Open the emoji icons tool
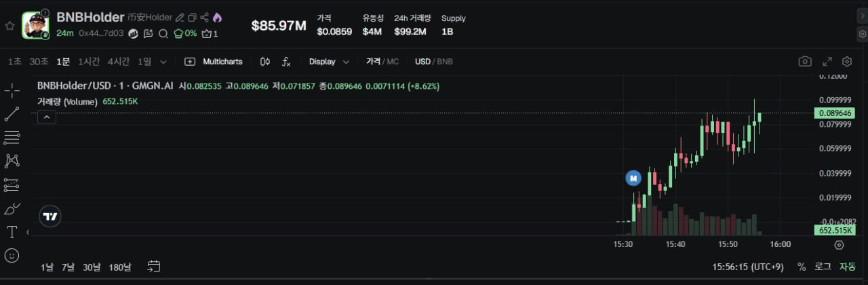This screenshot has width=868, height=285. pyautogui.click(x=12, y=255)
